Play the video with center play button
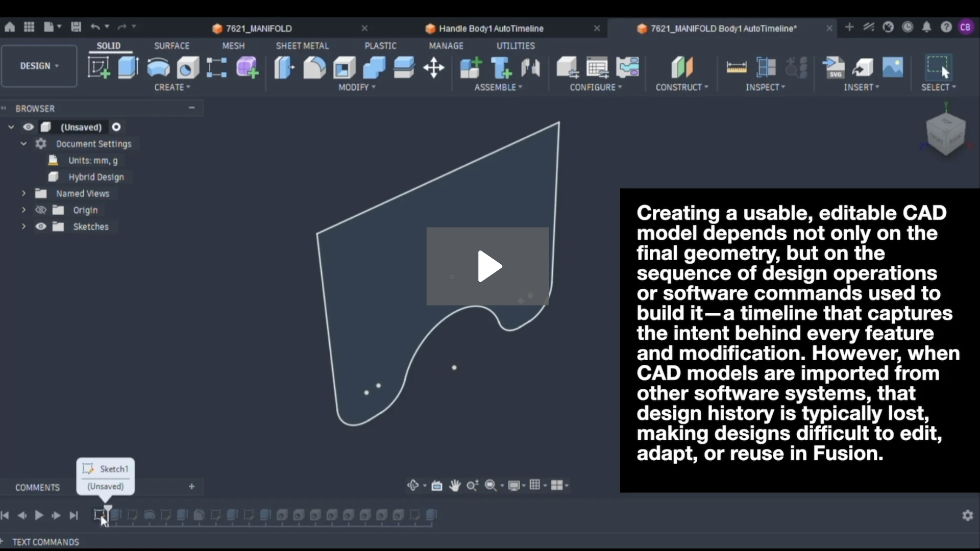This screenshot has width=980, height=551. tap(488, 266)
